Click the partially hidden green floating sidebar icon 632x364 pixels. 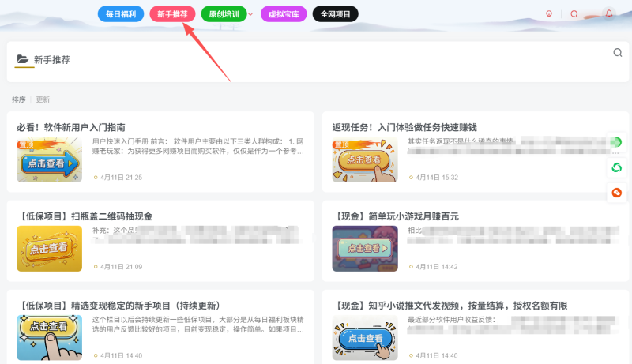(x=616, y=142)
